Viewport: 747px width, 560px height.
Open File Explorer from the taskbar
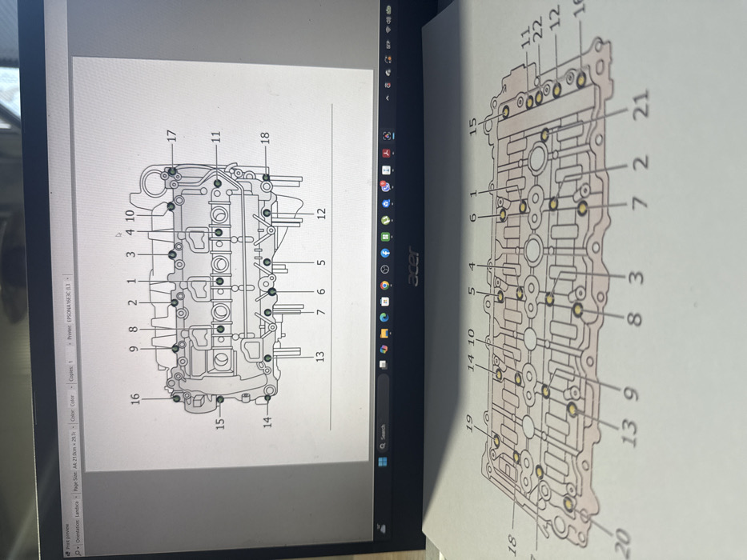(384, 333)
